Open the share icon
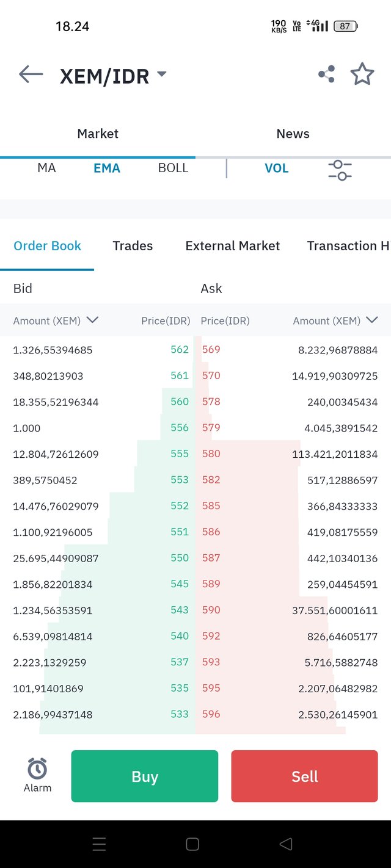The width and height of the screenshot is (391, 868). click(x=326, y=74)
